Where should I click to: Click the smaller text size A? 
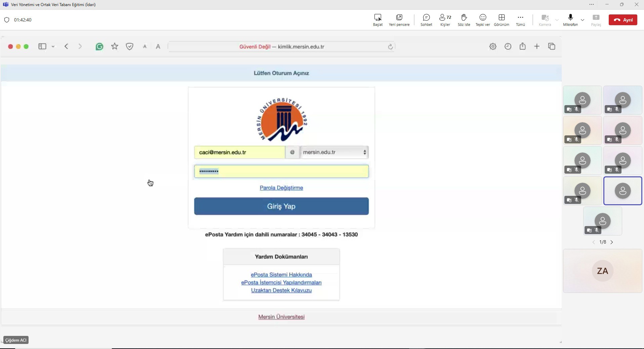tap(145, 47)
